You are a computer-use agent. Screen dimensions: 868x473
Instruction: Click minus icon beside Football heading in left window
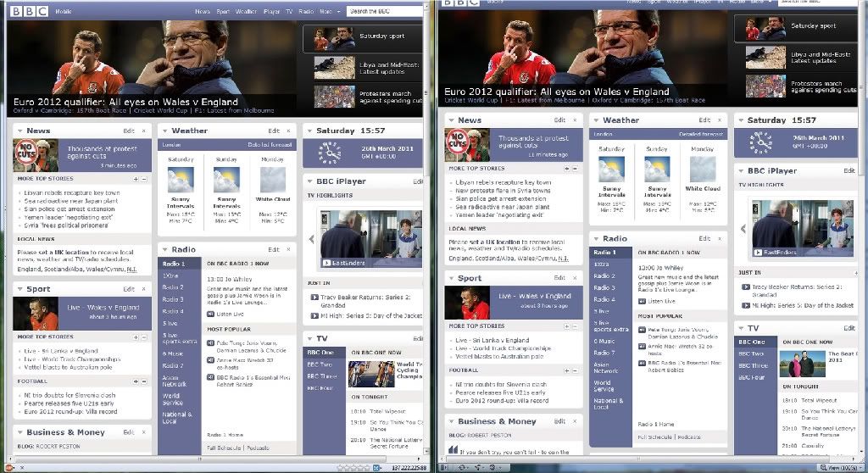tap(144, 381)
